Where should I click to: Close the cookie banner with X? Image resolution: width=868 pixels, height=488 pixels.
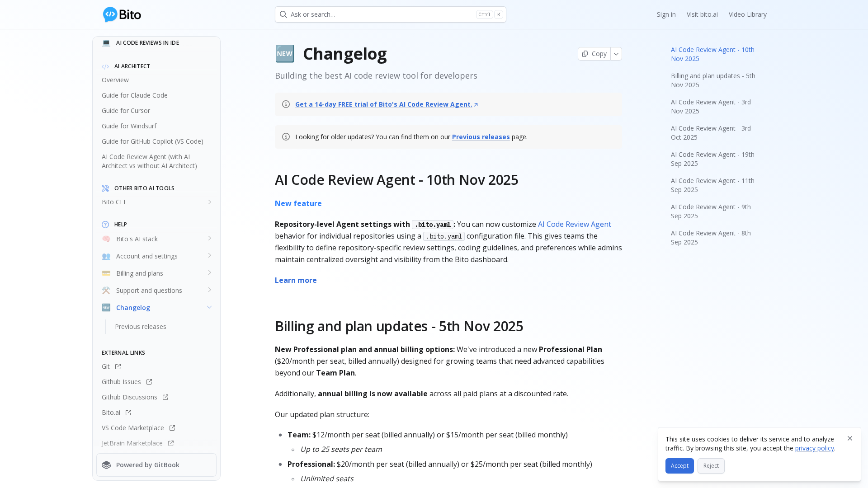(x=850, y=438)
